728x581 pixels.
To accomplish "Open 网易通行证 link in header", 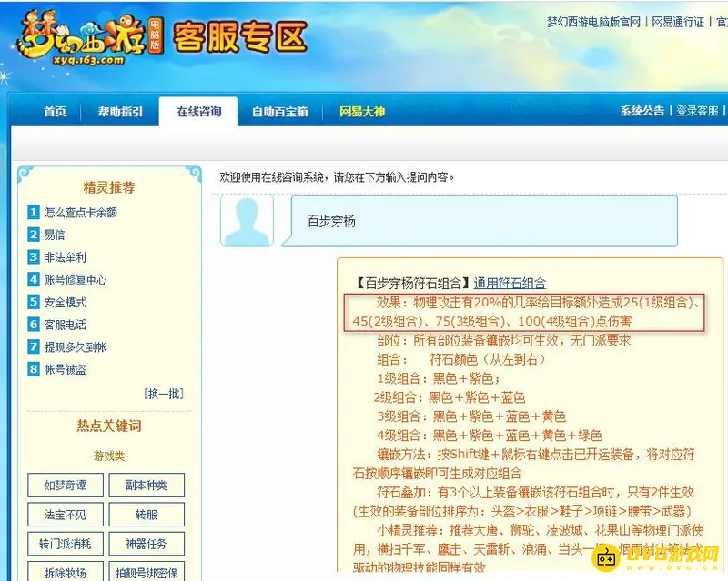I will (678, 22).
